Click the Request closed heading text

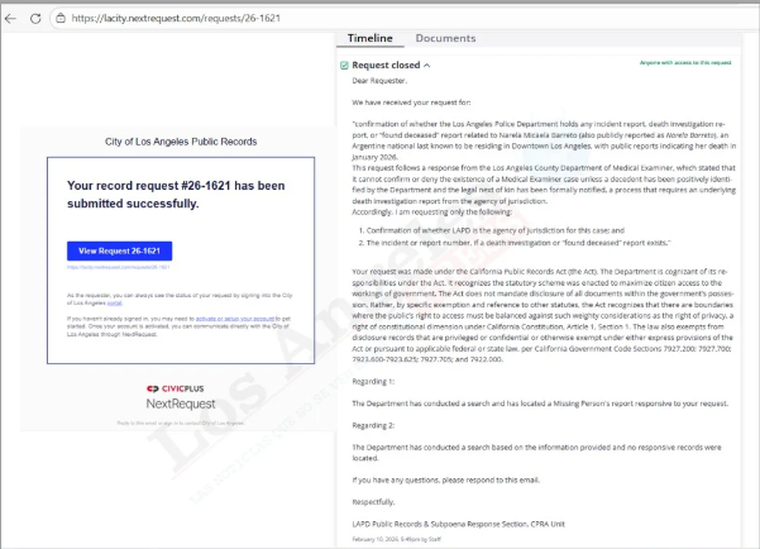pos(386,65)
